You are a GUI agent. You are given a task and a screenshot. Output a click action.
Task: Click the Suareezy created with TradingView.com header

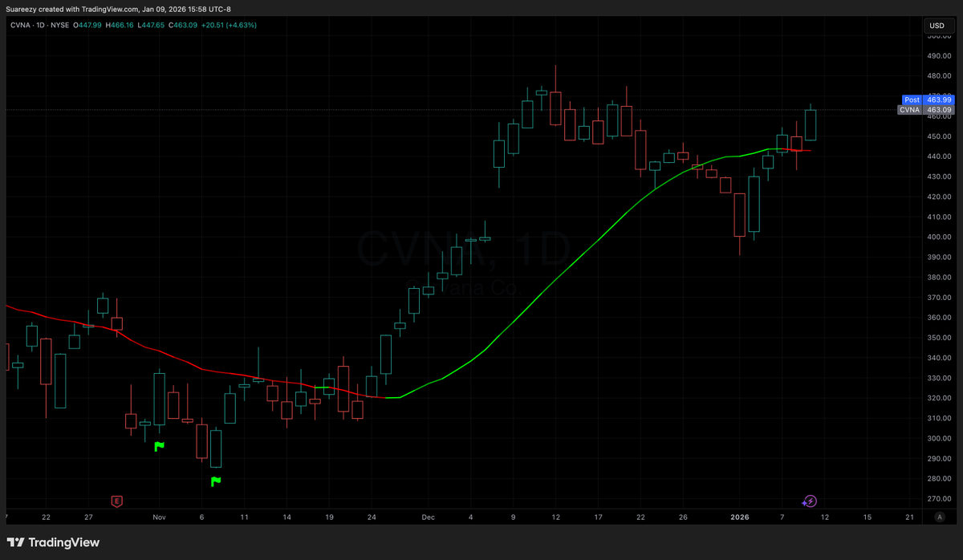(118, 9)
